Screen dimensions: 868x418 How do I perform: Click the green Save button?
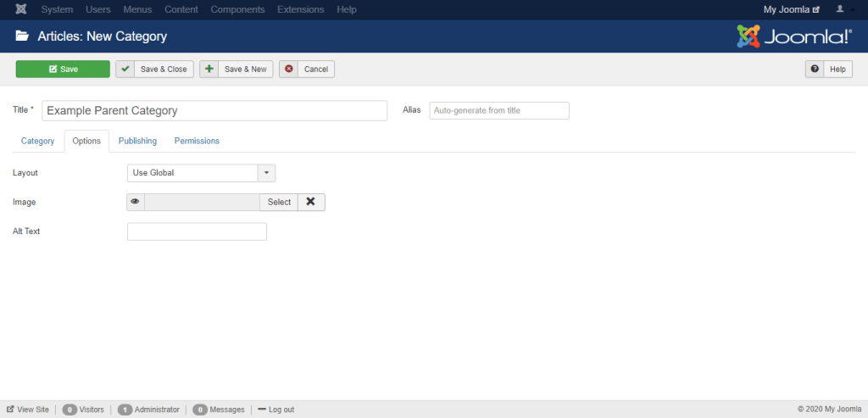(63, 70)
